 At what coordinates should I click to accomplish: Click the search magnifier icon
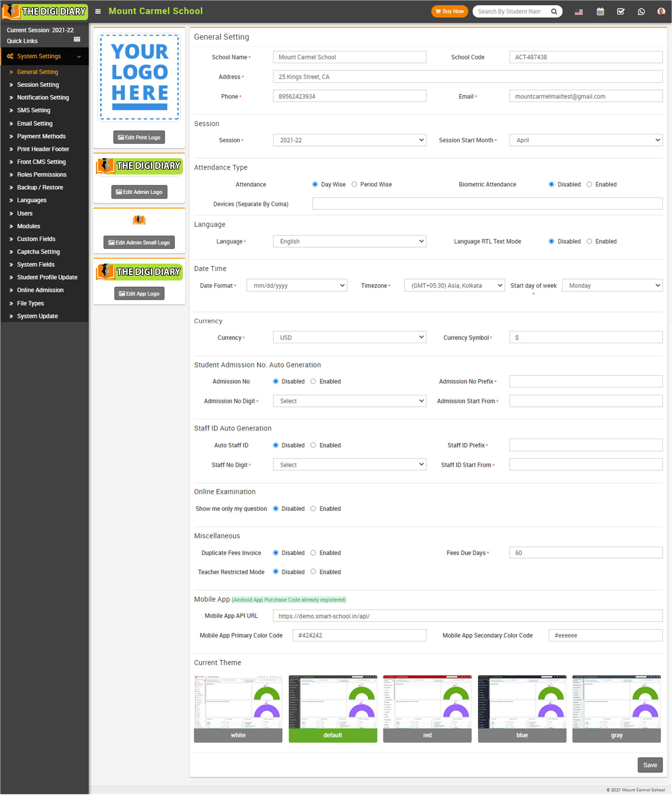point(554,11)
